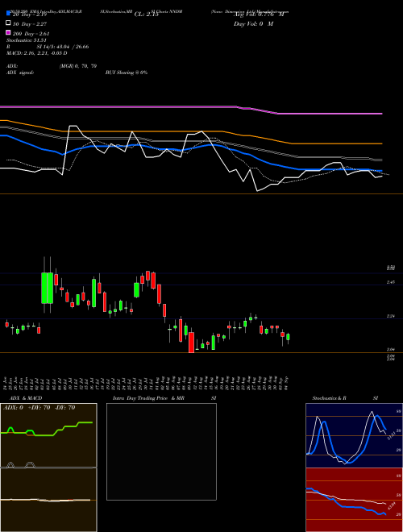Click the 43.04 RSI value label
The width and height of the screenshot is (403, 532).
pyautogui.click(x=392, y=506)
